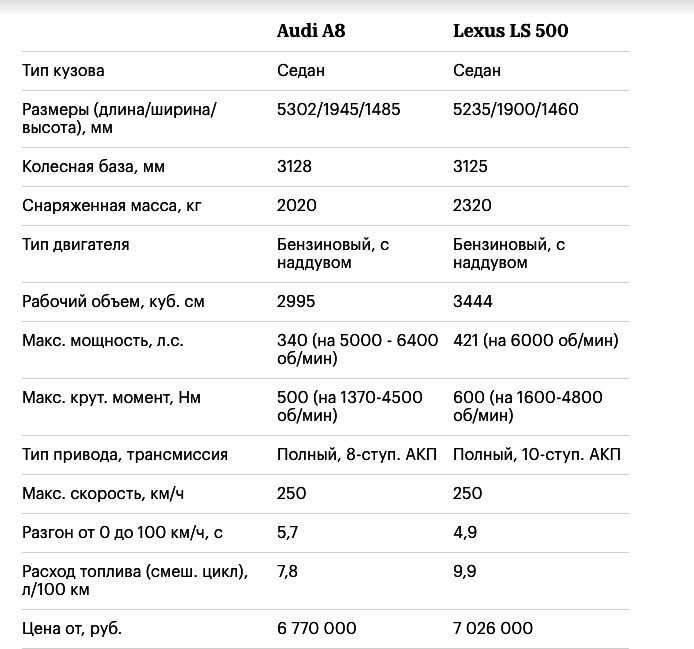
Task: Click the Audi dimensions value 5302/1945/1485
Action: pos(338,109)
